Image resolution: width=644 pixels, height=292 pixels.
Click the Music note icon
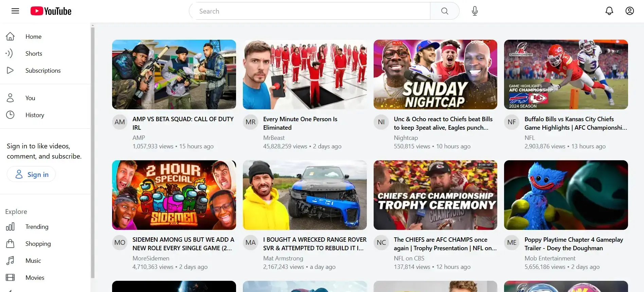pos(10,260)
